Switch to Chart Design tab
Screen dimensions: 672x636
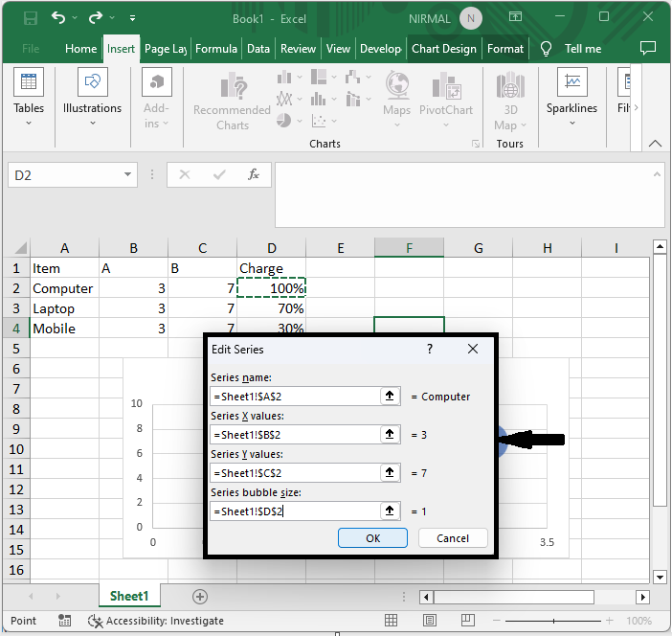click(x=444, y=49)
